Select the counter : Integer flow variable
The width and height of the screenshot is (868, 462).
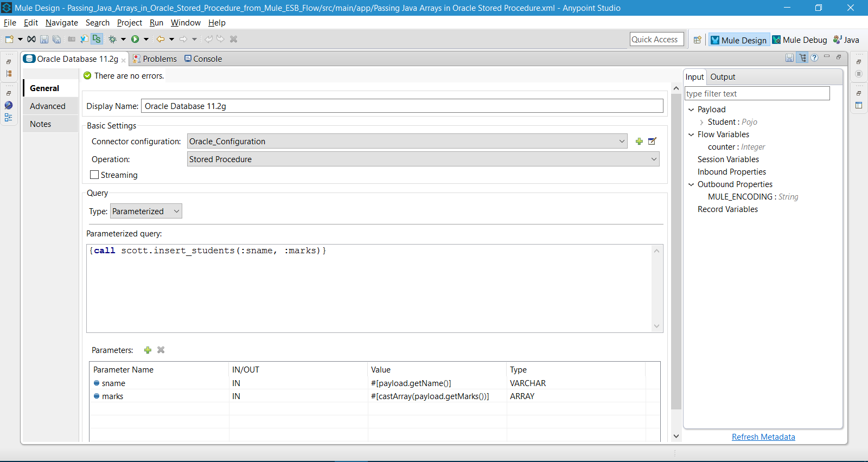[736, 147]
